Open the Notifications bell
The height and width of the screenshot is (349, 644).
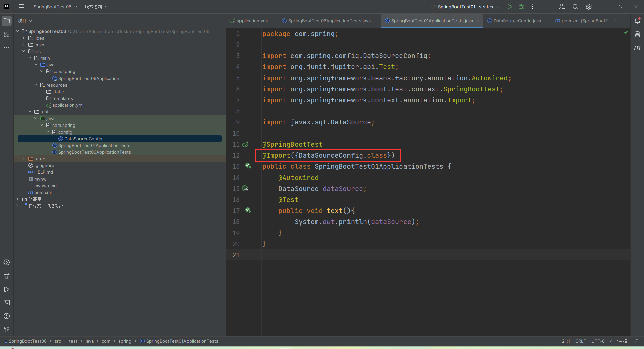point(637,21)
